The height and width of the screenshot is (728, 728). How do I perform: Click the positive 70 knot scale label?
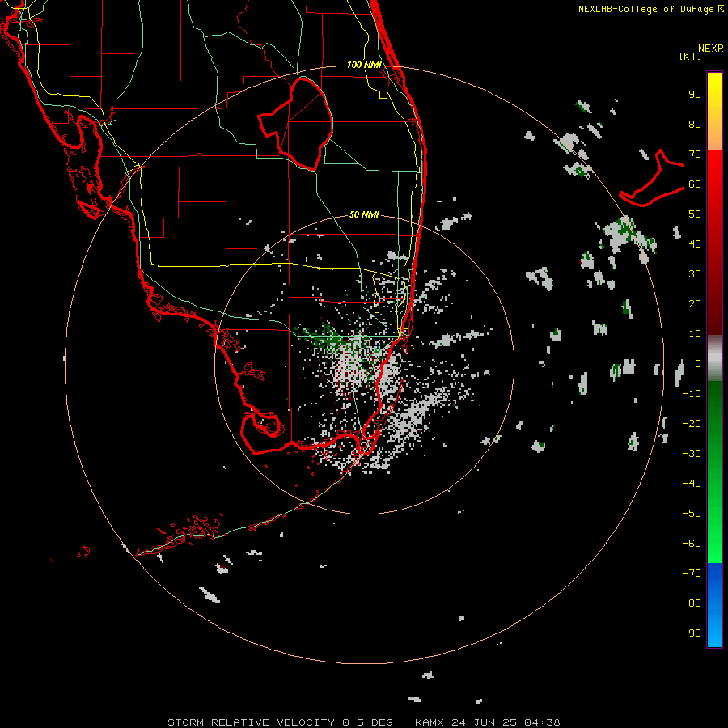pos(695,154)
